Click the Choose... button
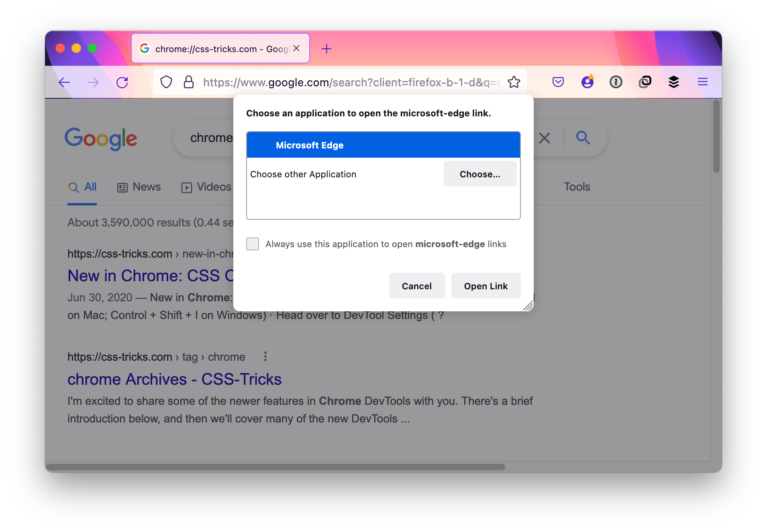 [480, 174]
